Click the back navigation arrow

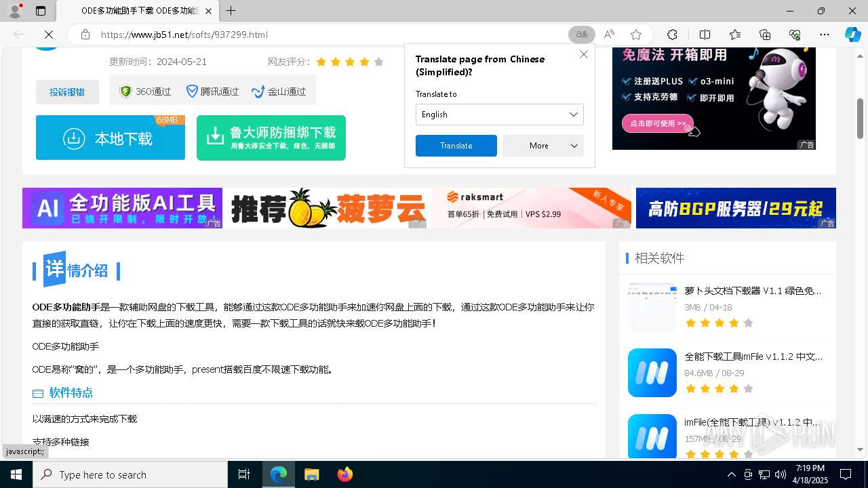coord(19,35)
